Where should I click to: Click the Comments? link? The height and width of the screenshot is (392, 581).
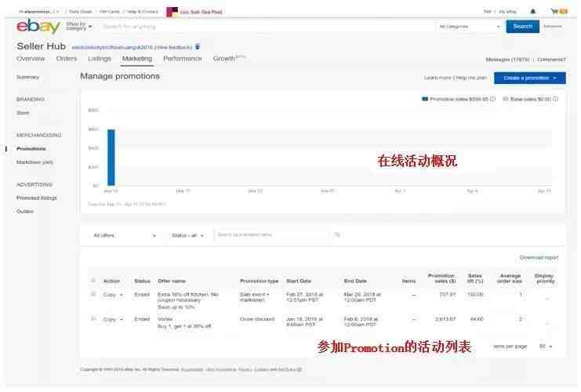551,60
